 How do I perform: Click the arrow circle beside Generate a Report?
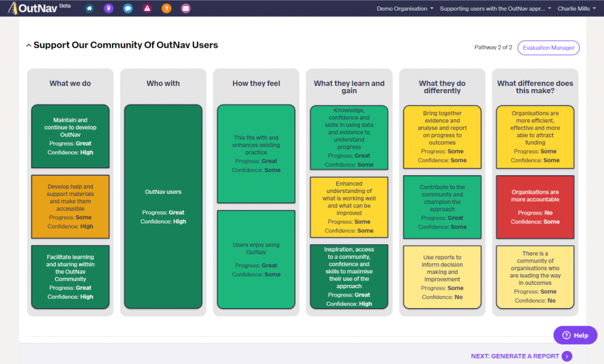(567, 356)
